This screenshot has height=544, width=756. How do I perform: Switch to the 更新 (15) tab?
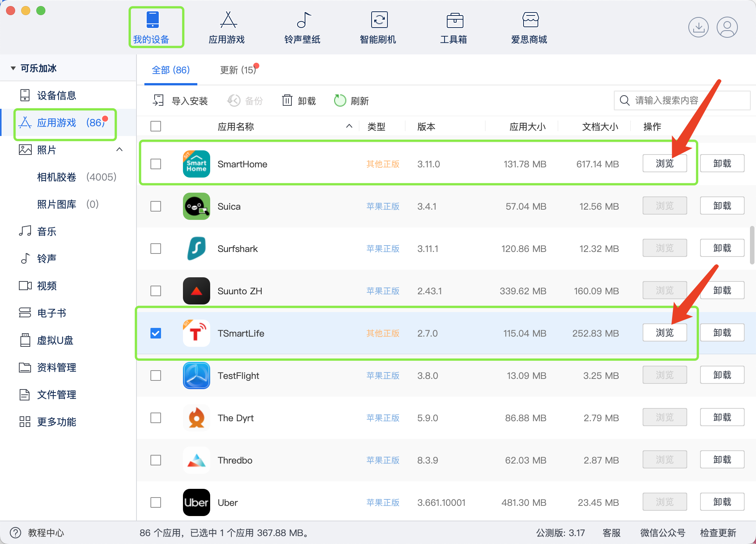[x=238, y=70]
